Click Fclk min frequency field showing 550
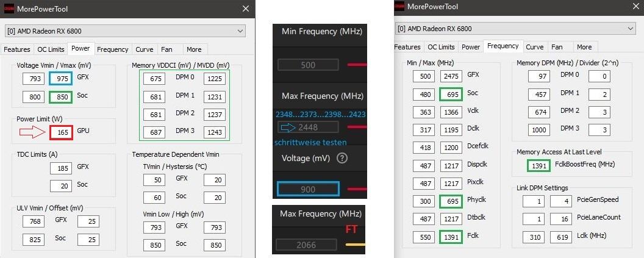Screen dimensions: 644x258 tap(424, 237)
